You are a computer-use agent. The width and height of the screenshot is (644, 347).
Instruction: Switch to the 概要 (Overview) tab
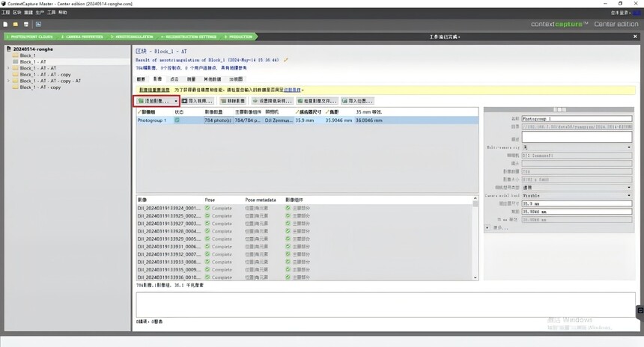click(142, 79)
